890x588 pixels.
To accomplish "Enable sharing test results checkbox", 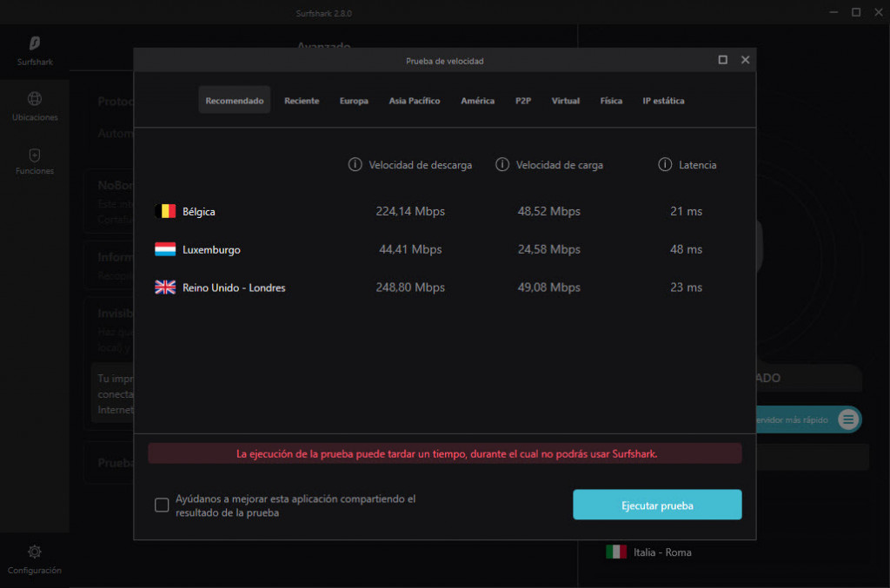I will (162, 505).
